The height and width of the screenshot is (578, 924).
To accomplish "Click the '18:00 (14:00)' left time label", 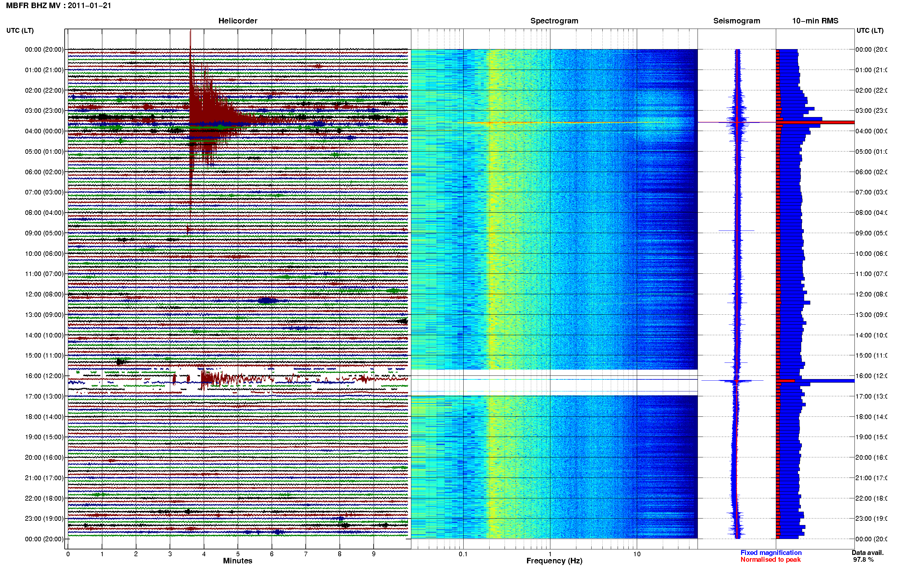I will click(x=44, y=417).
